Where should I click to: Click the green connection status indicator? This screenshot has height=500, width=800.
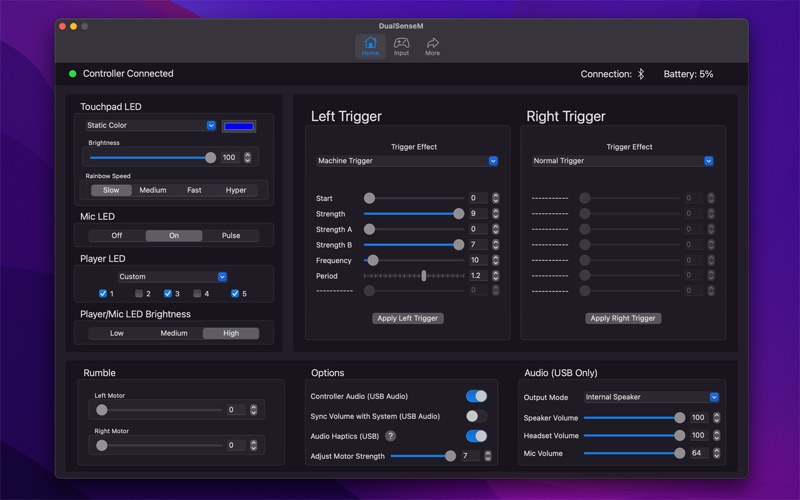[x=72, y=73]
